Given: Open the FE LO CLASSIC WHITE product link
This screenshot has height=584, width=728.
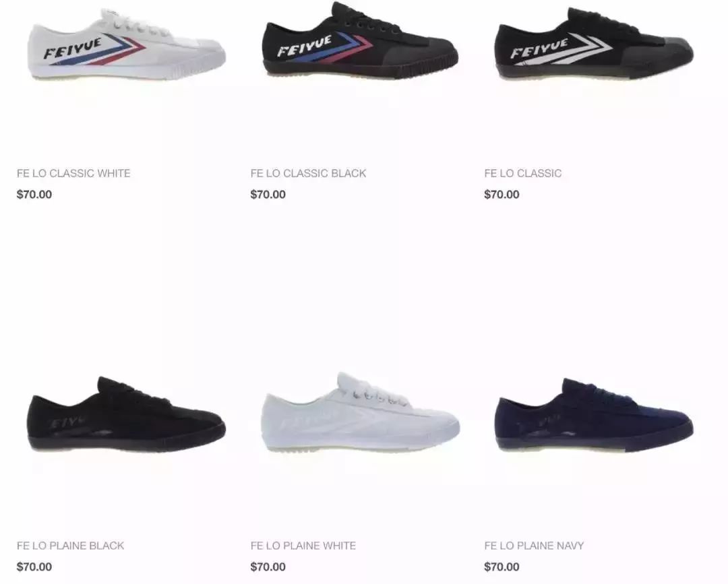Looking at the screenshot, I should click(x=73, y=174).
